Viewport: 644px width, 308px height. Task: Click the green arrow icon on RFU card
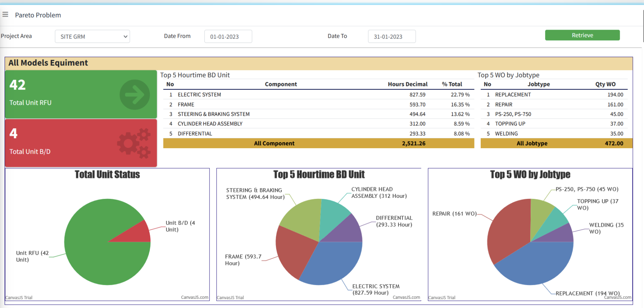click(x=134, y=94)
